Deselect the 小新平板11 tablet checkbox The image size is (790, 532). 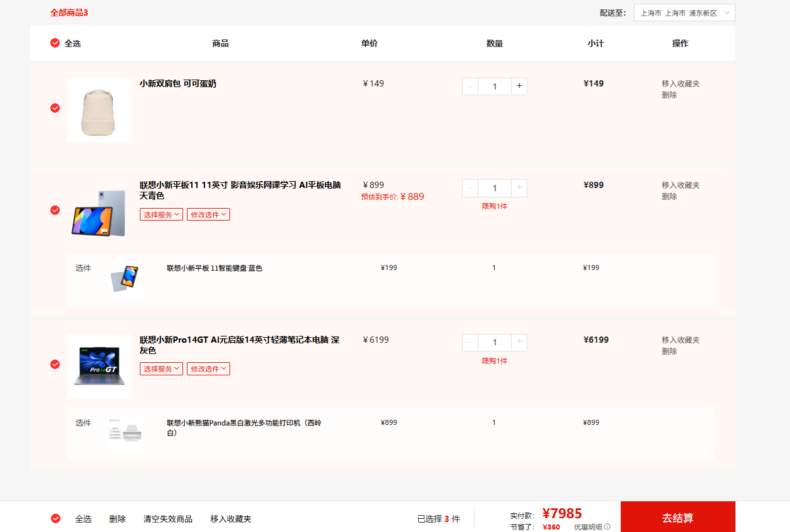pos(55,210)
